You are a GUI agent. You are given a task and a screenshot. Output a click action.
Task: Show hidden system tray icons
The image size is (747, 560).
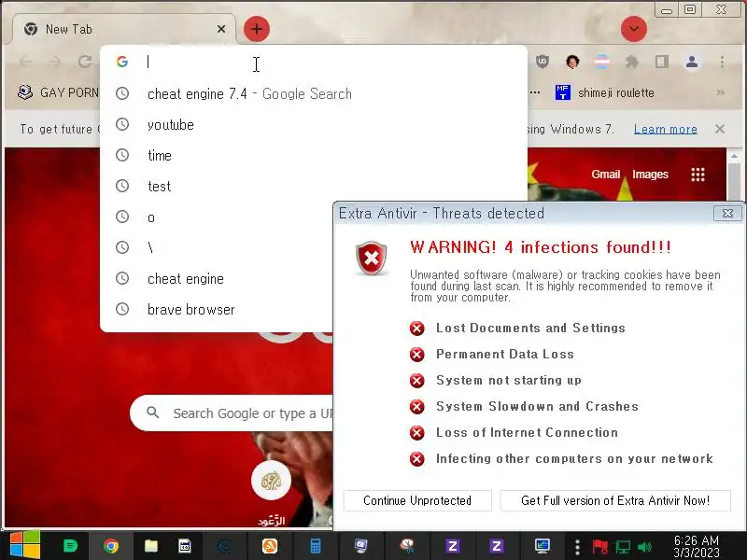[x=577, y=547]
